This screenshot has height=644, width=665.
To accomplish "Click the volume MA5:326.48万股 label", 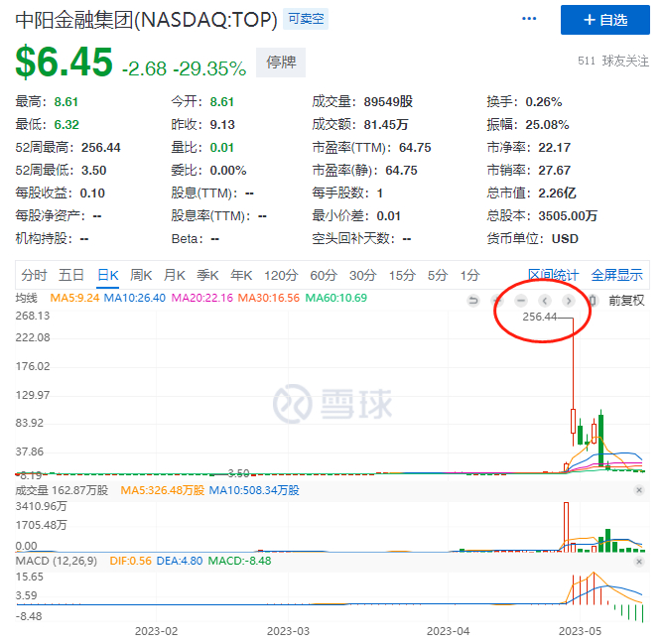I will [x=163, y=490].
